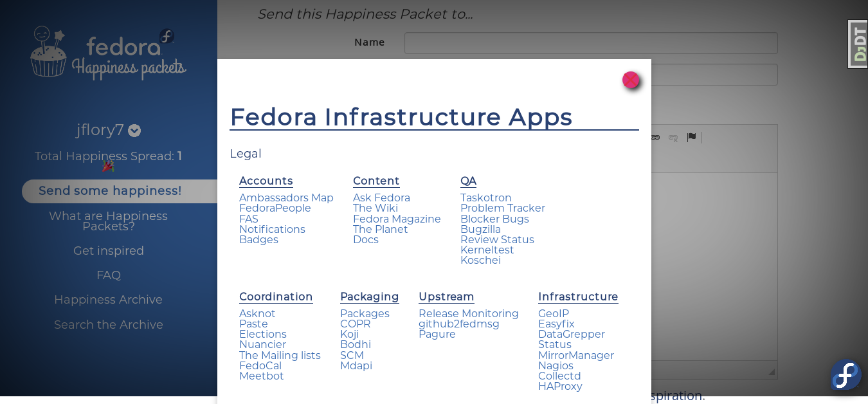Image resolution: width=868 pixels, height=404 pixels.
Task: Open Packages link under Packaging
Action: pyautogui.click(x=365, y=314)
